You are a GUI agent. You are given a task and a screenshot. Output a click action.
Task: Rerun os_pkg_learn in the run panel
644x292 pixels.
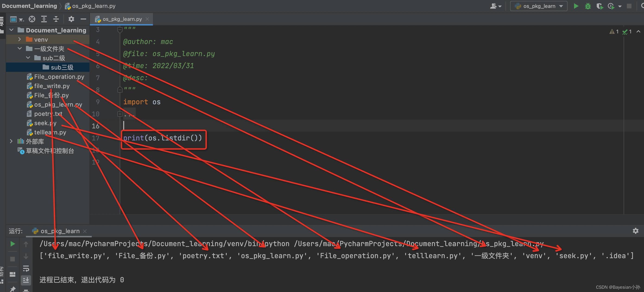point(13,244)
